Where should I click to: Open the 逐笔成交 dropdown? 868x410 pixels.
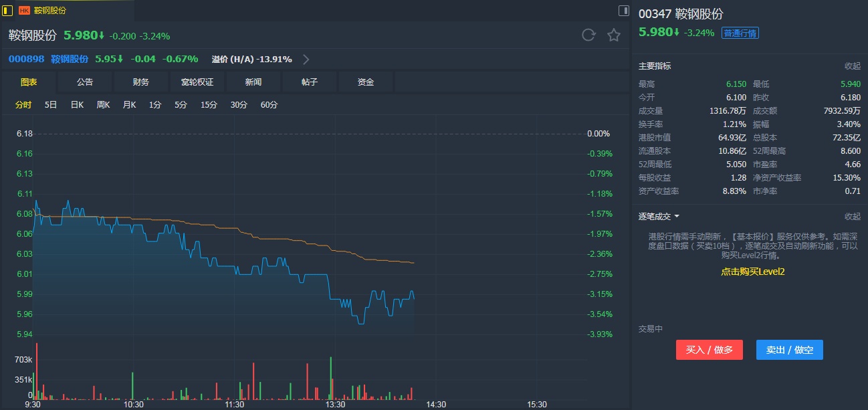pos(677,217)
